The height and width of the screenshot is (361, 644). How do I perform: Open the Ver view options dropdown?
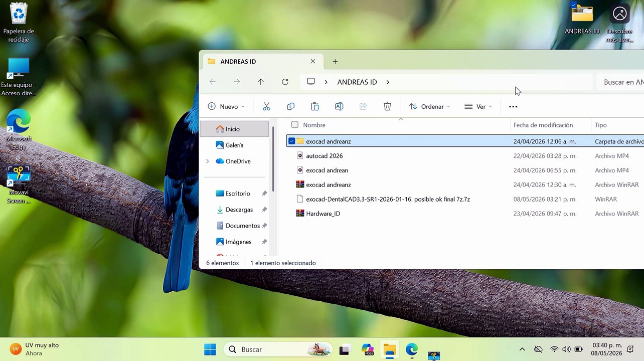pos(478,106)
